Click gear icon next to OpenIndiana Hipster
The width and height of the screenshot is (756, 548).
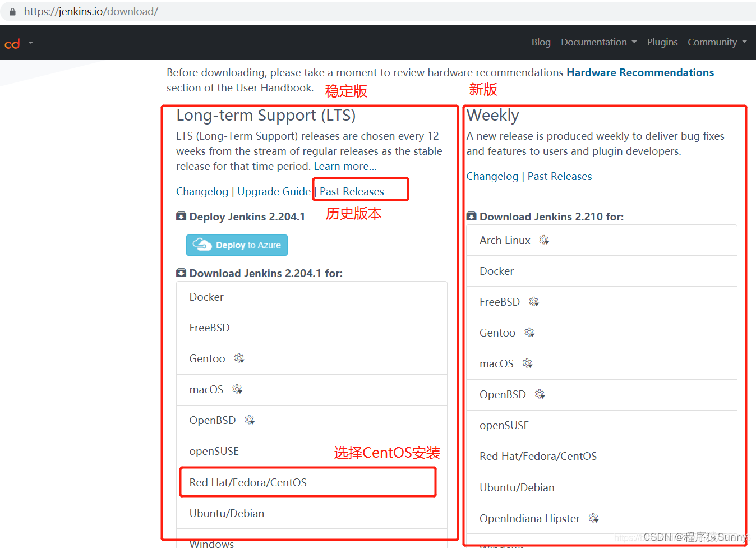tap(593, 518)
